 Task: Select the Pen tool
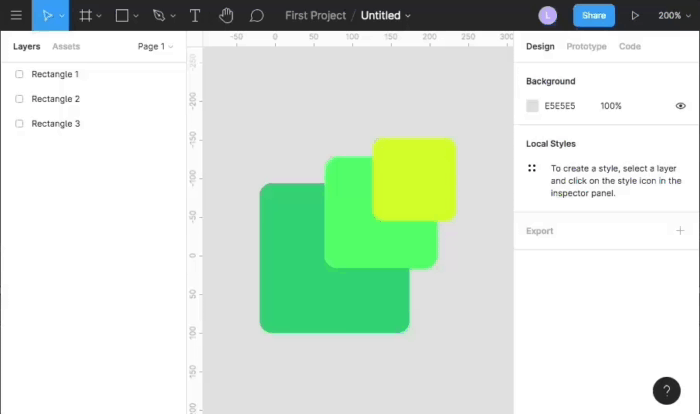pos(158,15)
